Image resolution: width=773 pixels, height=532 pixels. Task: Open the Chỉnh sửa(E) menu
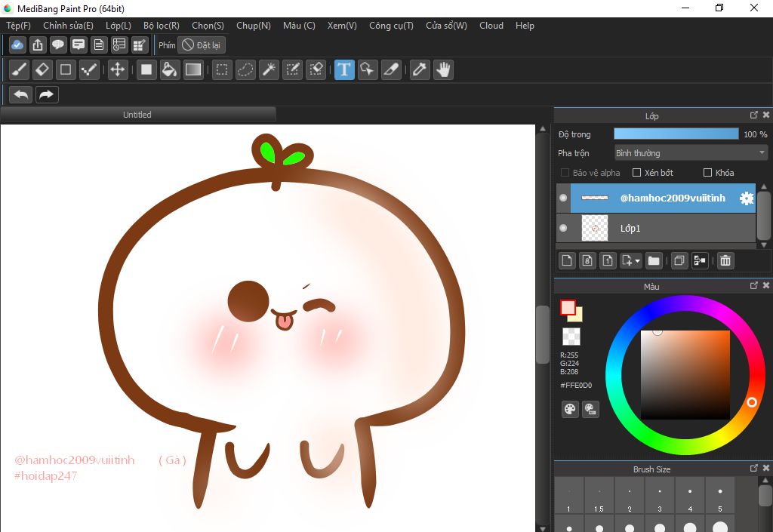[68, 26]
